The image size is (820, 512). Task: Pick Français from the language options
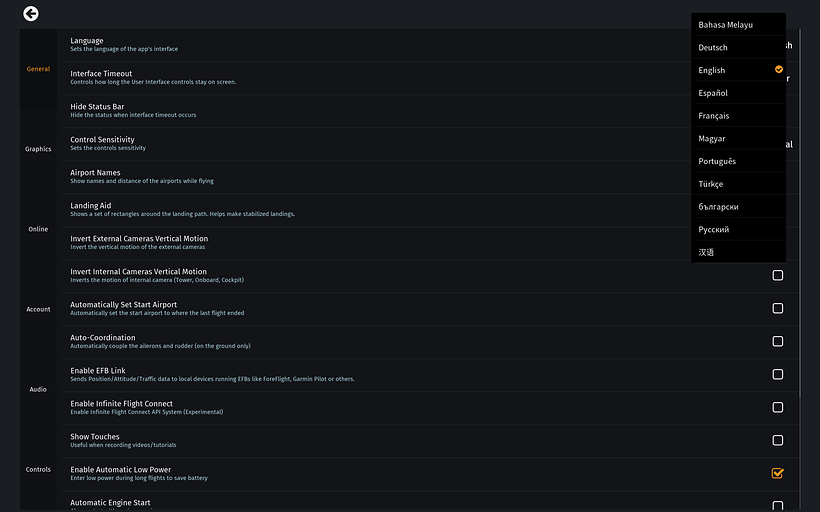pos(714,116)
